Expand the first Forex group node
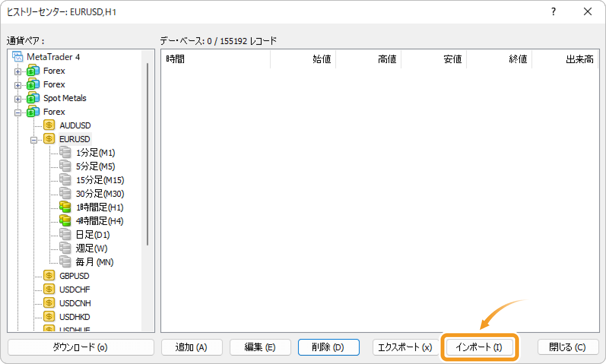This screenshot has height=364, width=606. (x=17, y=71)
